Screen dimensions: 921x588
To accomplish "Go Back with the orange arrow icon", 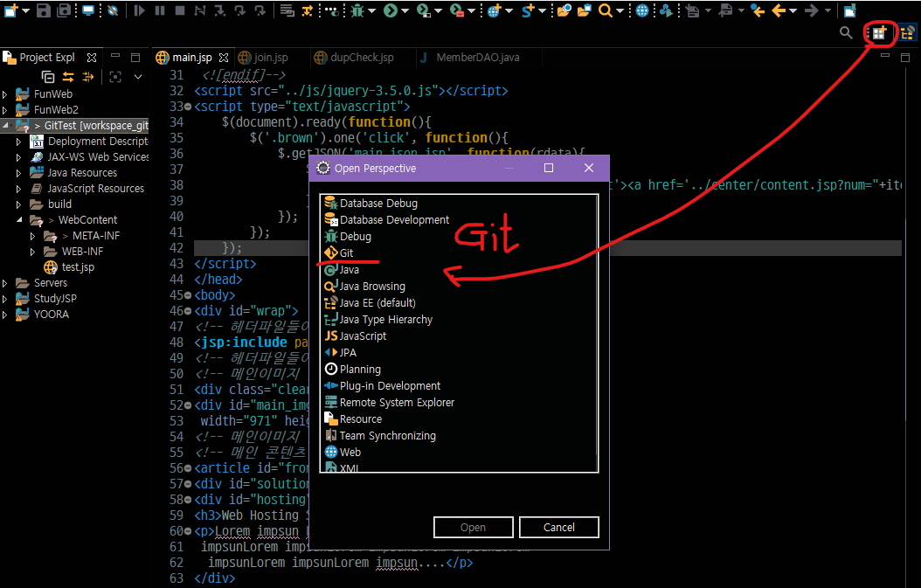I will click(779, 10).
